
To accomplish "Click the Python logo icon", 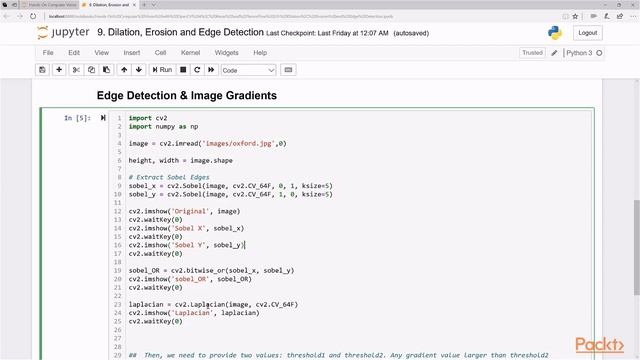I will coord(555,33).
